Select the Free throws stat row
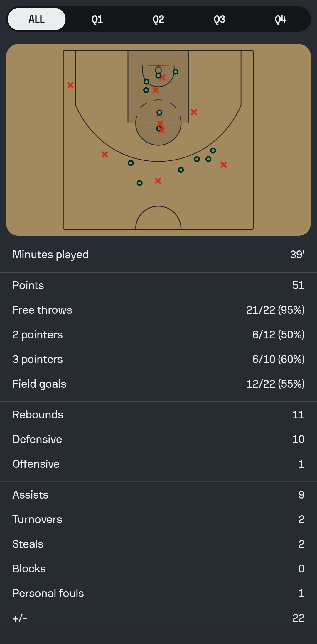The width and height of the screenshot is (317, 644). [158, 310]
